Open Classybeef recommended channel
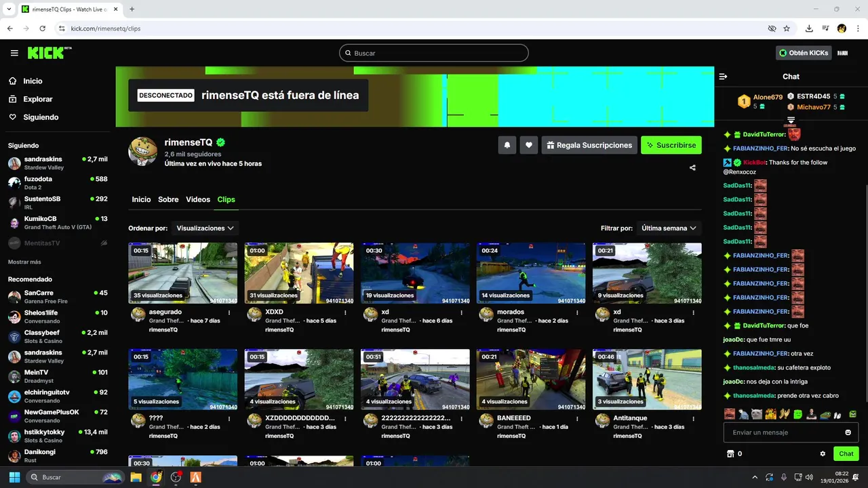 tap(58, 336)
